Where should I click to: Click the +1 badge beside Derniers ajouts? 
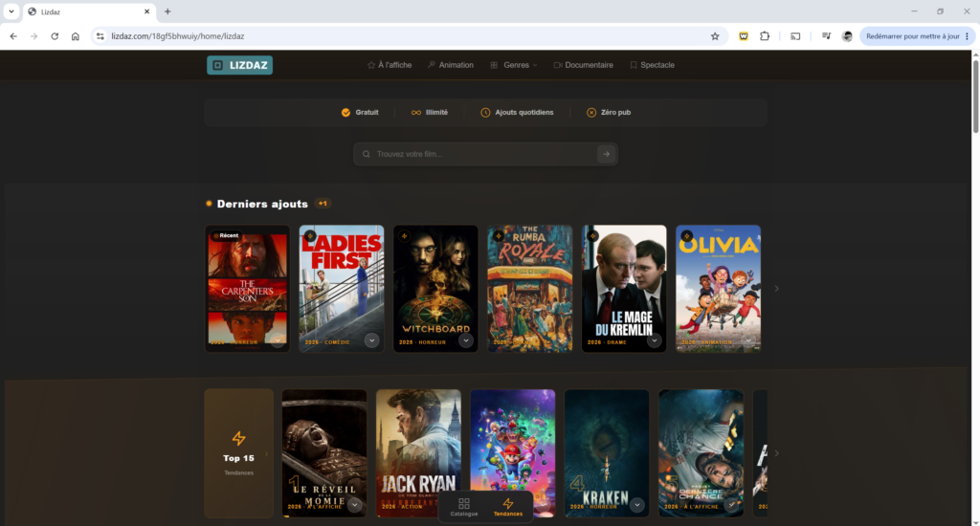pos(323,204)
